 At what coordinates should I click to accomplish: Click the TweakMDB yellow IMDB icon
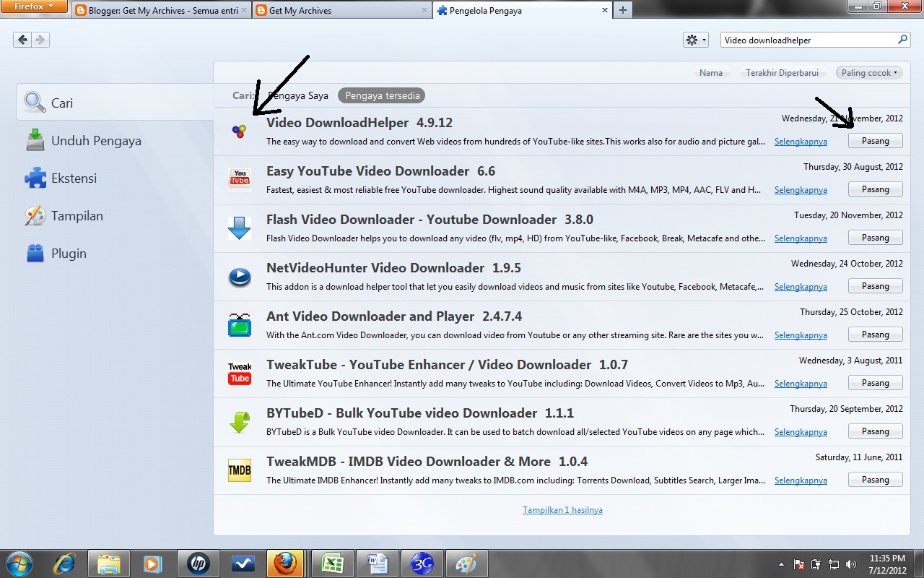coord(240,470)
